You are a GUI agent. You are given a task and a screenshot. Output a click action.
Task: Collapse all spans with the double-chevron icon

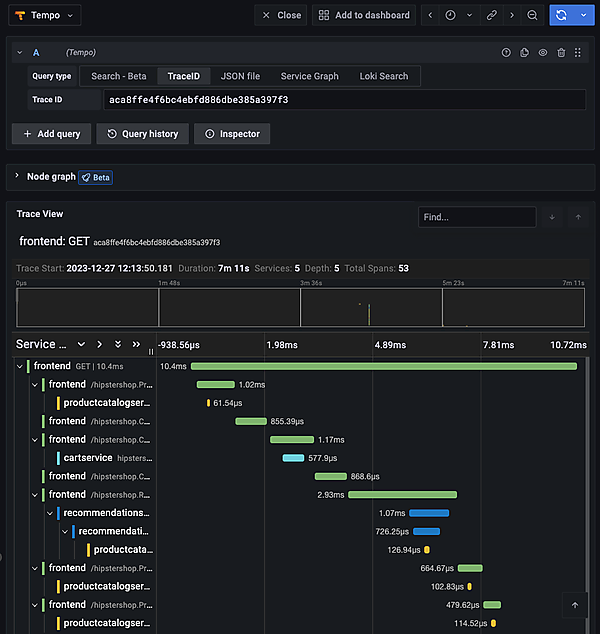136,344
